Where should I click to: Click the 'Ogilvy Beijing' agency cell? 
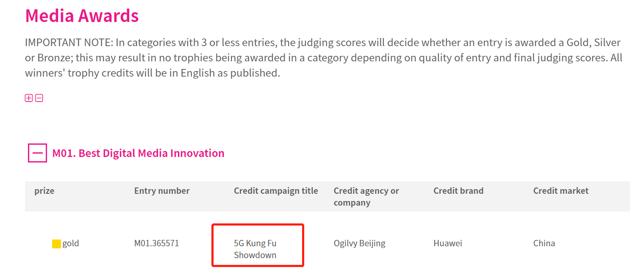point(359,243)
